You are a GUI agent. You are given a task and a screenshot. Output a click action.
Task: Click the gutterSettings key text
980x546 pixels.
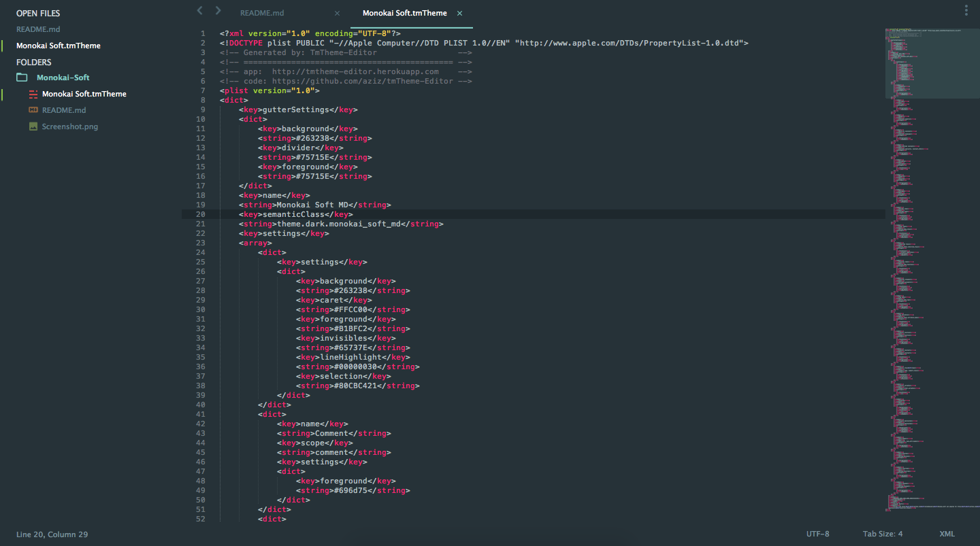point(296,109)
